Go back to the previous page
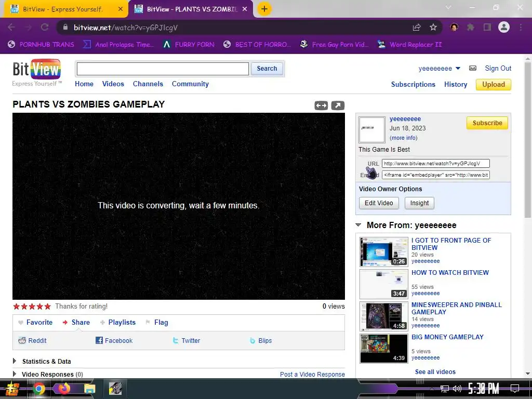The width and height of the screenshot is (532, 399). click(x=11, y=28)
